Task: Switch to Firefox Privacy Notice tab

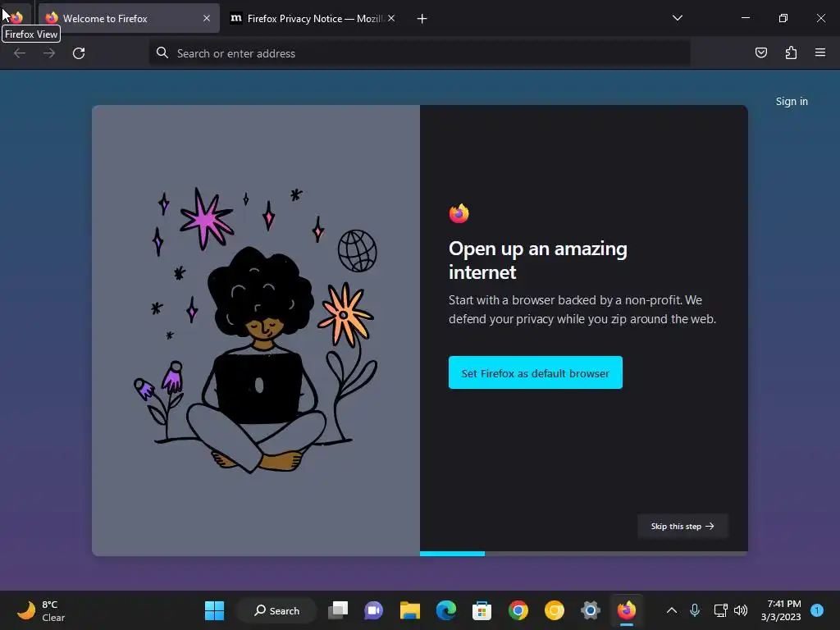Action: coord(313,18)
